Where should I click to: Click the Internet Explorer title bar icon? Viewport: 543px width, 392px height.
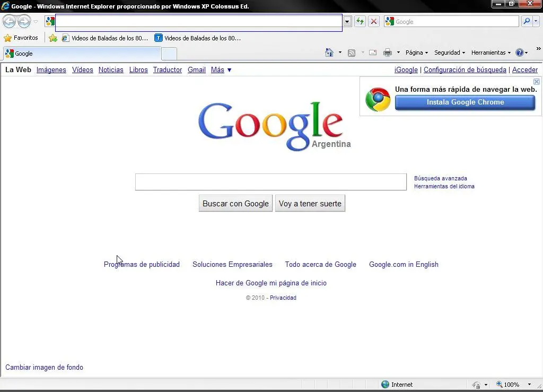5,5
